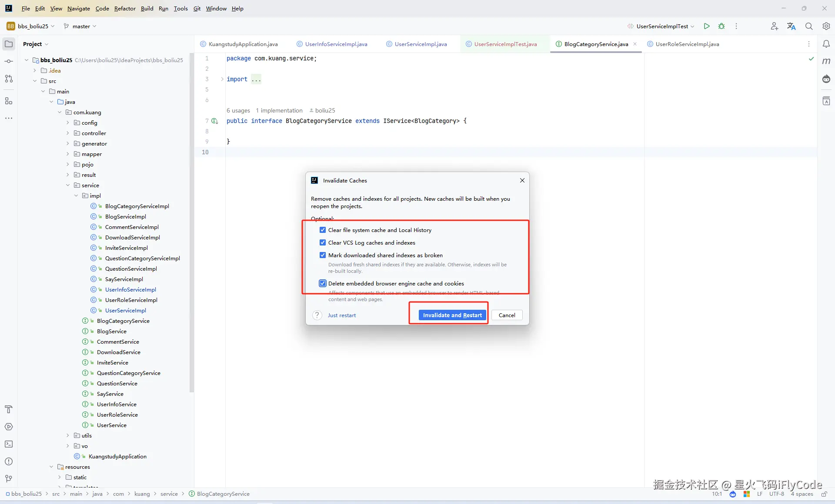Screen dimensions: 835x504
Task: Open the Commit tool window icon
Action: coord(9,61)
